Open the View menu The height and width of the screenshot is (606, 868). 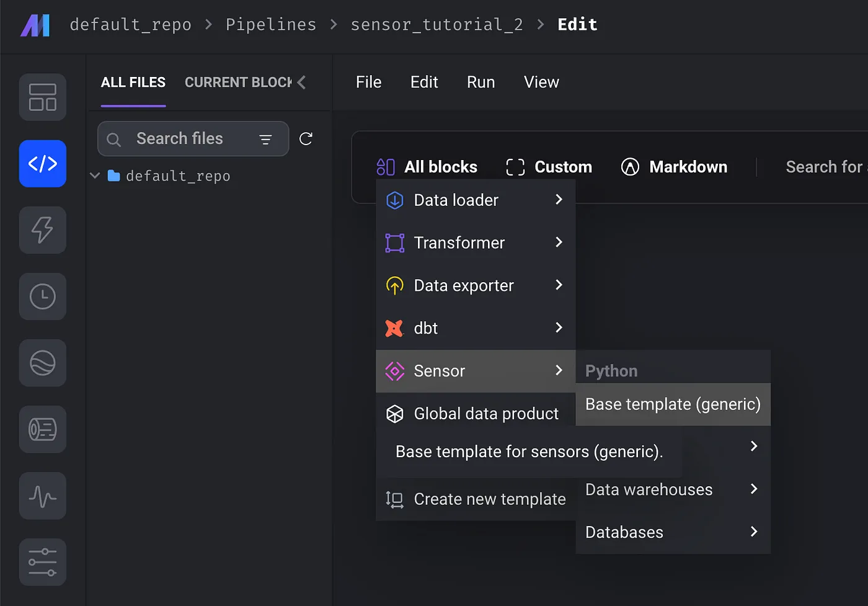coord(541,82)
